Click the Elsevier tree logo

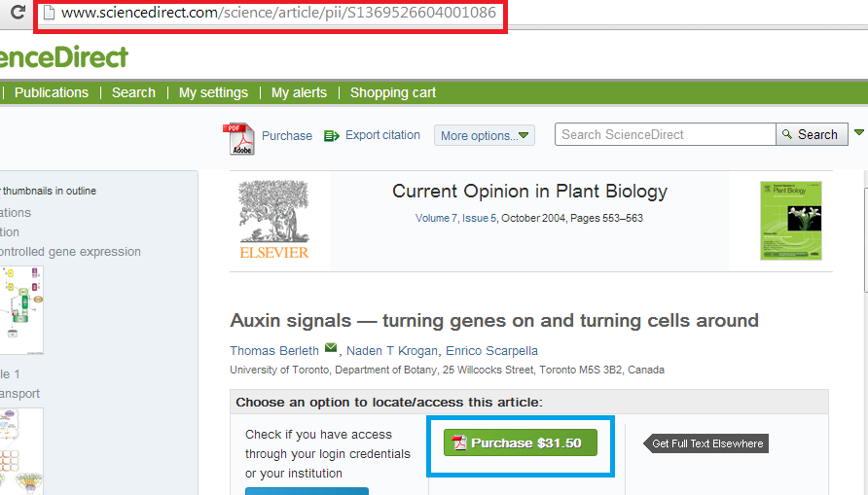274,220
